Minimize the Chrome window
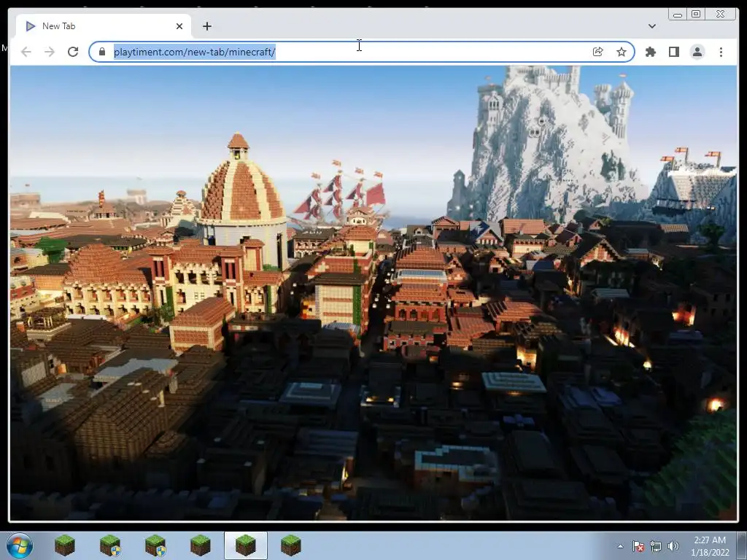Screen dimensions: 747x560 point(677,15)
